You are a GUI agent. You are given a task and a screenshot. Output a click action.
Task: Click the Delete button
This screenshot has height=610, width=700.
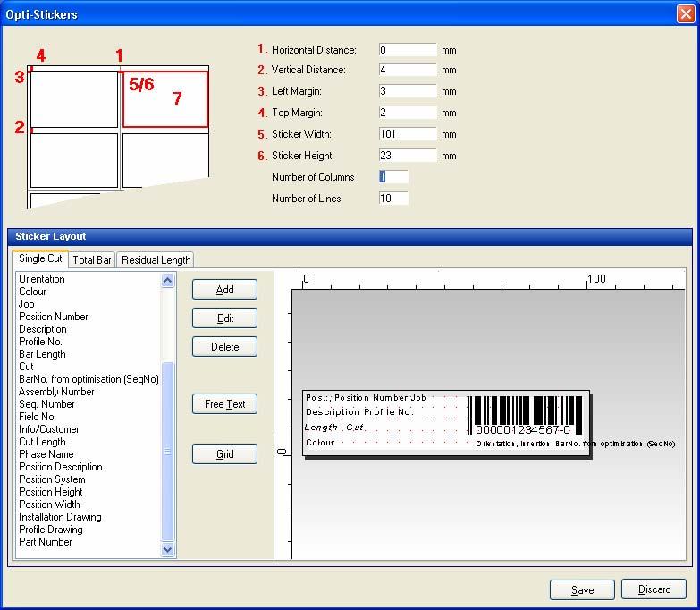click(x=224, y=347)
